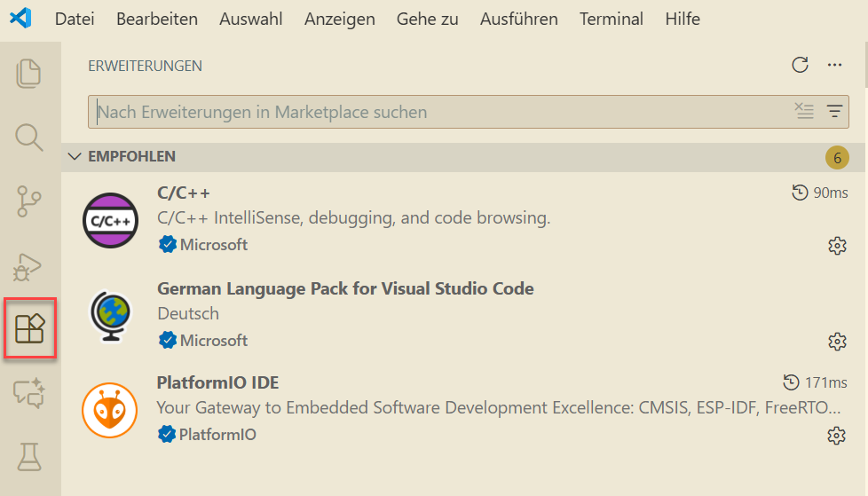Open manage gear for C/C++ extension

coord(836,246)
